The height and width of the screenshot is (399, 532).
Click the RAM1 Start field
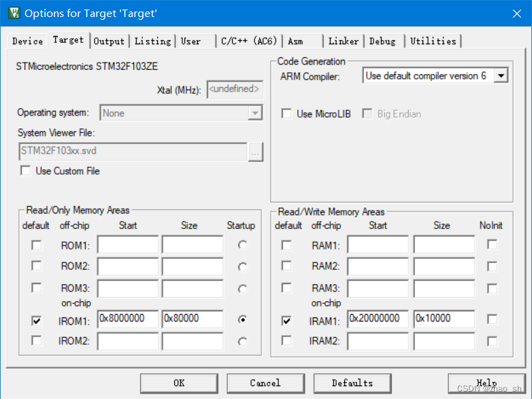click(x=378, y=245)
